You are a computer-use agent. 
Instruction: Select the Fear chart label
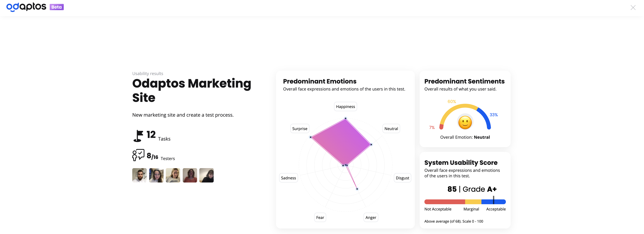click(x=320, y=217)
